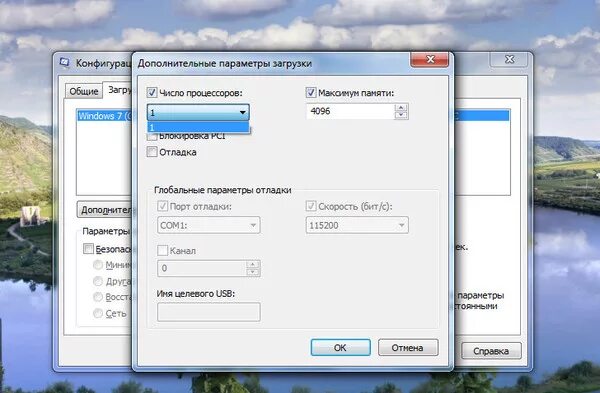
Task: Check Безопасный режим in the background window
Action: tap(88, 249)
